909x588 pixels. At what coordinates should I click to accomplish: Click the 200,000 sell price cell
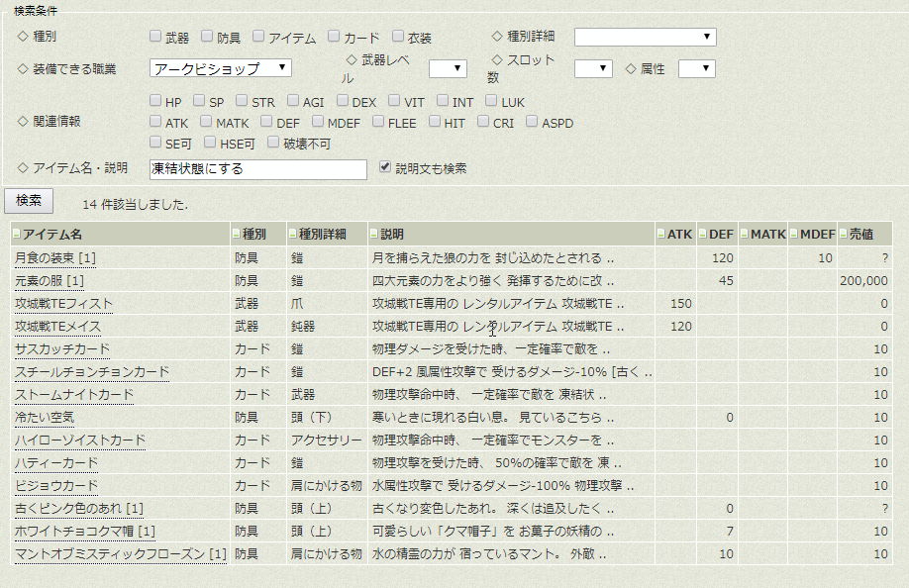(x=863, y=281)
